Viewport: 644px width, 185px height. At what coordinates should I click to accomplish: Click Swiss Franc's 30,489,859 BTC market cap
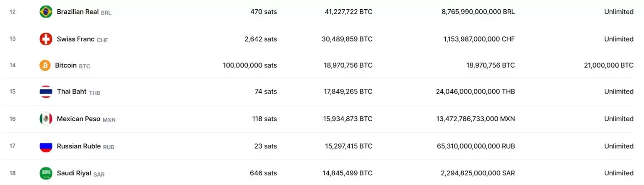pyautogui.click(x=348, y=39)
